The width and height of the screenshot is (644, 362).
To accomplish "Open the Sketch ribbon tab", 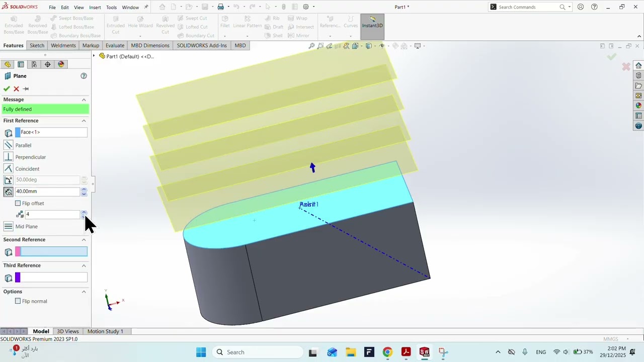I will [x=37, y=45].
